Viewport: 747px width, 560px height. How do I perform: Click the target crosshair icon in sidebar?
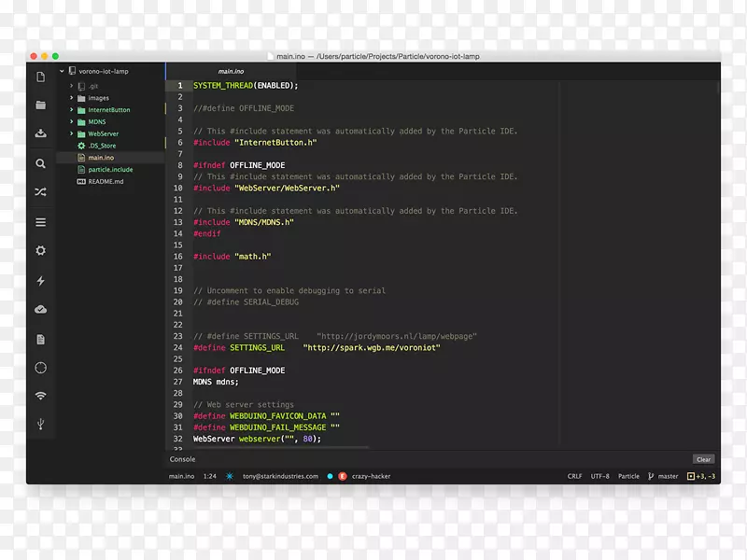[40, 368]
